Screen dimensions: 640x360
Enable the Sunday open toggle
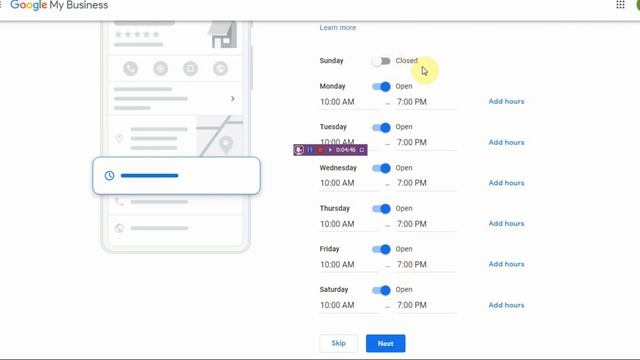point(381,61)
